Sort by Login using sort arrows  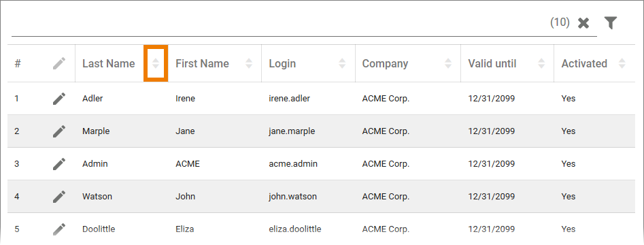point(342,63)
